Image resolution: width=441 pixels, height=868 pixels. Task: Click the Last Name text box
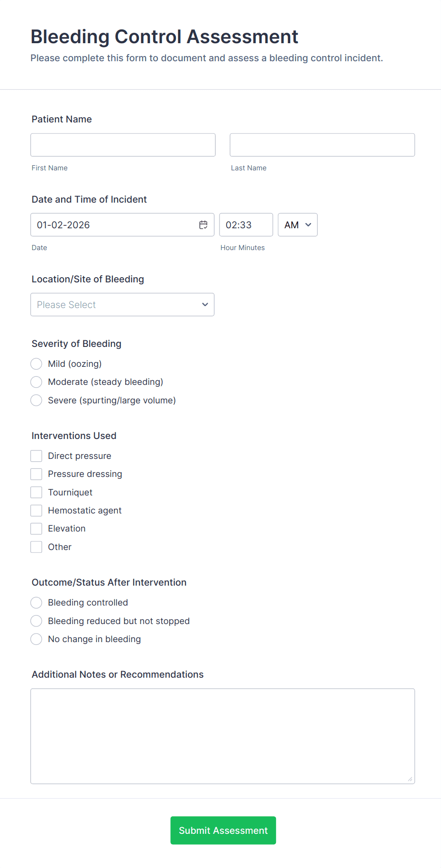click(x=322, y=145)
